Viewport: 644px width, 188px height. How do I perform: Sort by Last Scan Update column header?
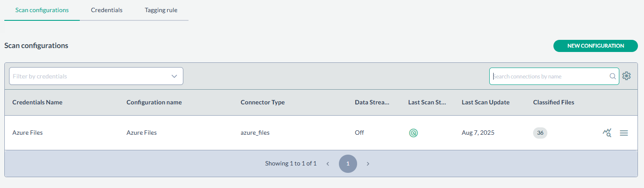pyautogui.click(x=485, y=102)
